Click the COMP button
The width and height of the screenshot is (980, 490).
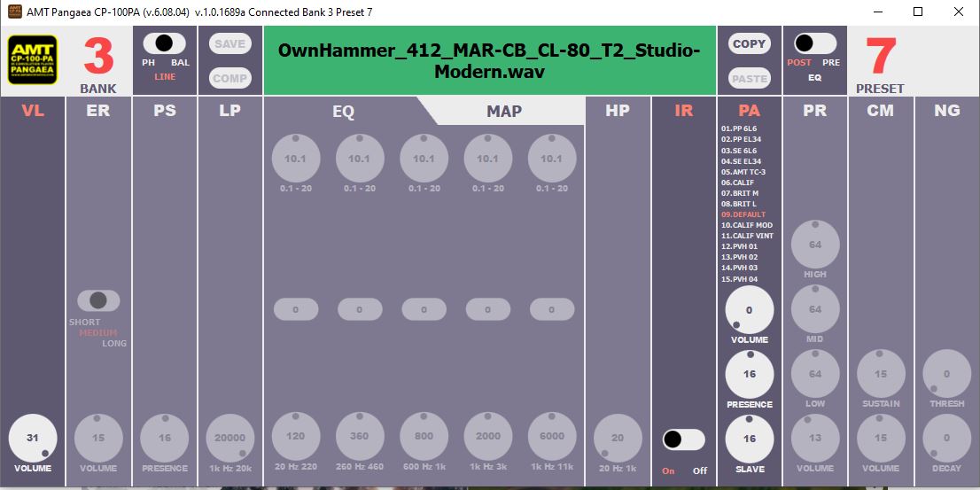(x=230, y=78)
